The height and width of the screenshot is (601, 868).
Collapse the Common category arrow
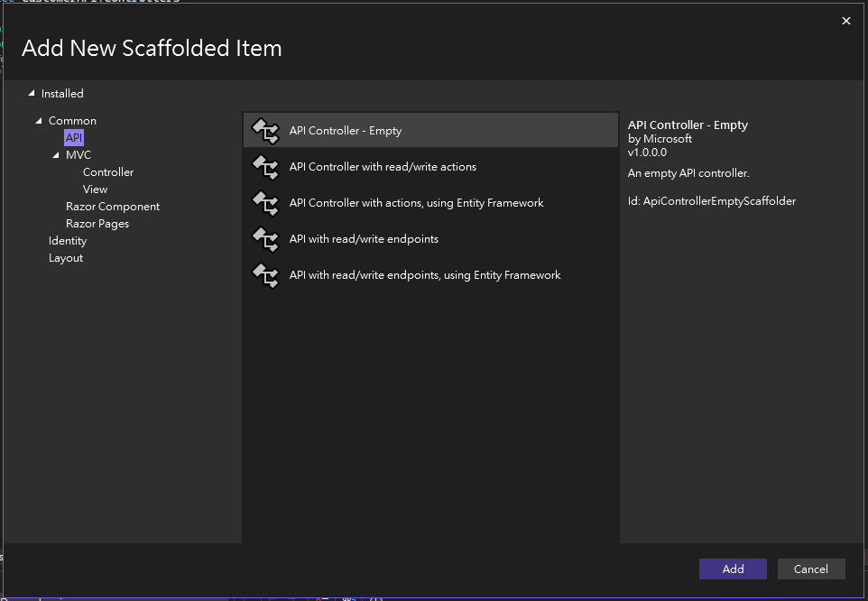(39, 121)
